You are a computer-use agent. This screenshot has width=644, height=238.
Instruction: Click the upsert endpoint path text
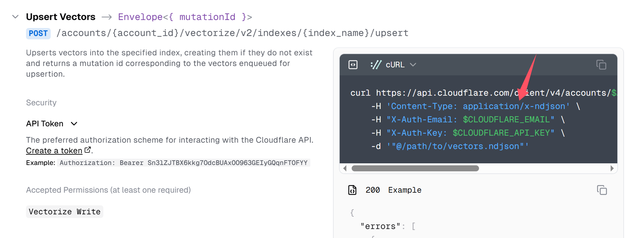[232, 33]
